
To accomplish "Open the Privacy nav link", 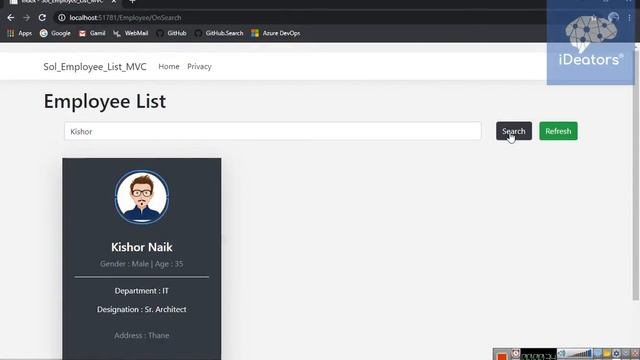I will [x=199, y=67].
